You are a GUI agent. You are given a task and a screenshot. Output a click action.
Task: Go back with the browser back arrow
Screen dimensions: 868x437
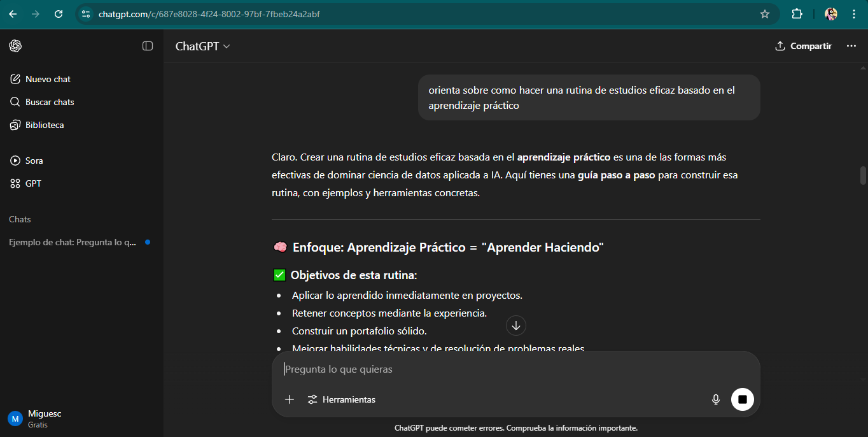point(13,14)
